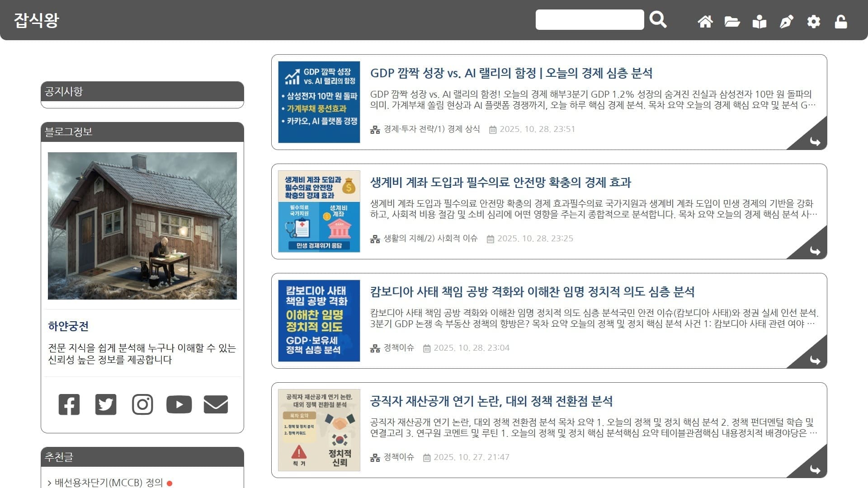Open the YouTube social icon
Viewport: 868px width, 488px height.
point(179,404)
